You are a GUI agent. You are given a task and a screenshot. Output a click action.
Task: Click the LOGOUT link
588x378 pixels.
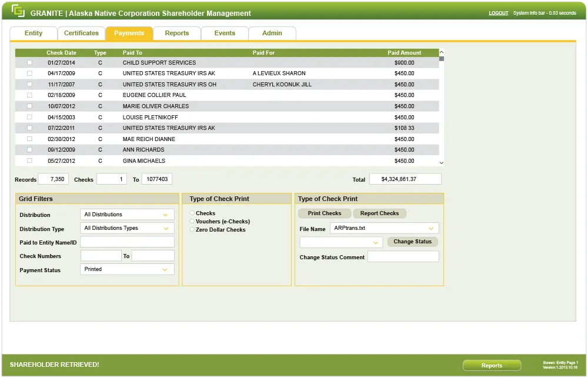tap(498, 13)
